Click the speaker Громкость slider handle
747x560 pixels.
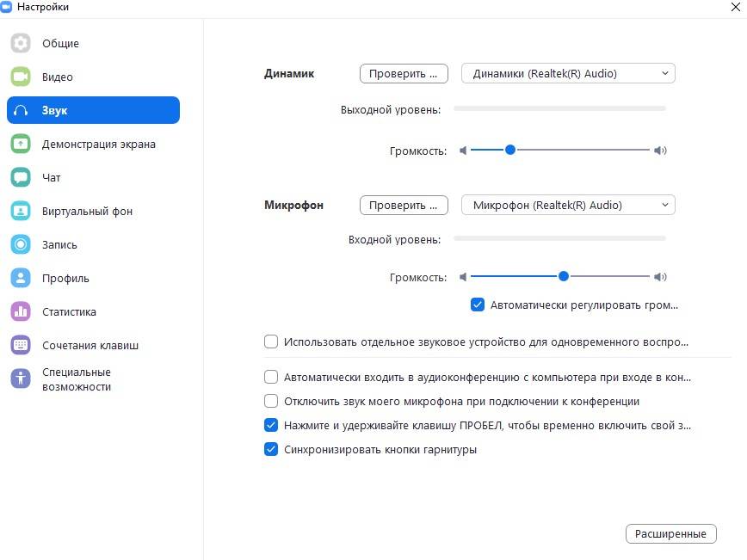[x=510, y=150]
